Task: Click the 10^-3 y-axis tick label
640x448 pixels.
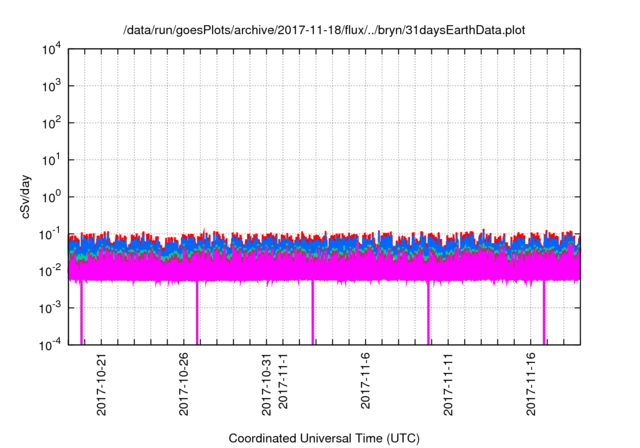Action: pyautogui.click(x=51, y=309)
